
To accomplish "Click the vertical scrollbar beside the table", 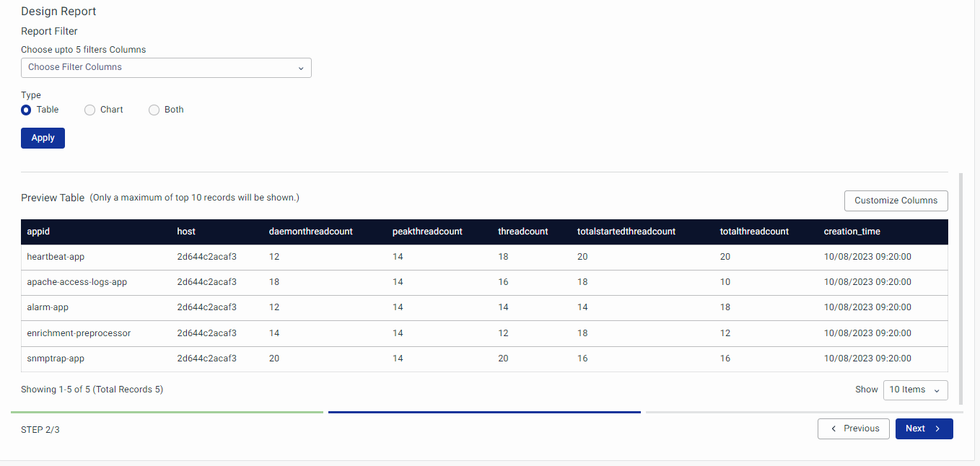I will point(960,289).
